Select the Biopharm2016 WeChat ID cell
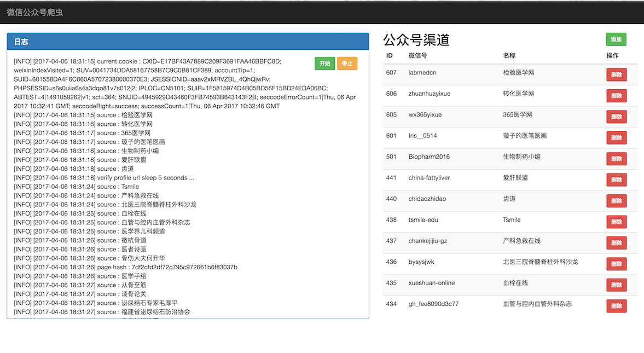This screenshot has height=353, width=644. point(429,157)
